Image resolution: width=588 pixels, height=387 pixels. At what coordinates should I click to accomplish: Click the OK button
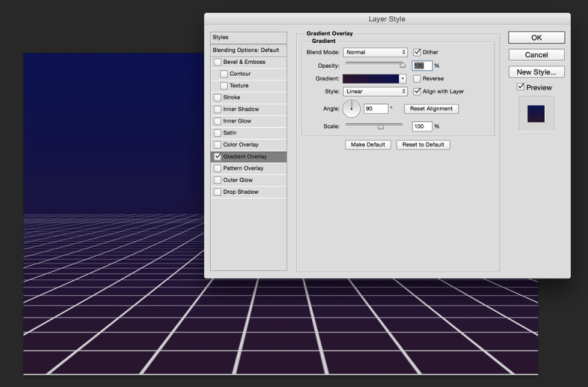536,37
